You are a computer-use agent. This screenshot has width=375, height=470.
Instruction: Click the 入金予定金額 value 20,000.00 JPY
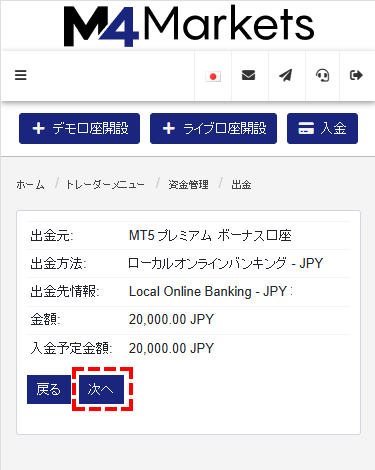(x=171, y=349)
